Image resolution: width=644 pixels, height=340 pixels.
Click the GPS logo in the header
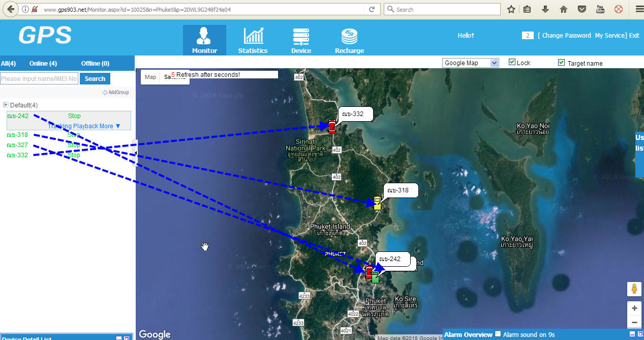tap(45, 35)
